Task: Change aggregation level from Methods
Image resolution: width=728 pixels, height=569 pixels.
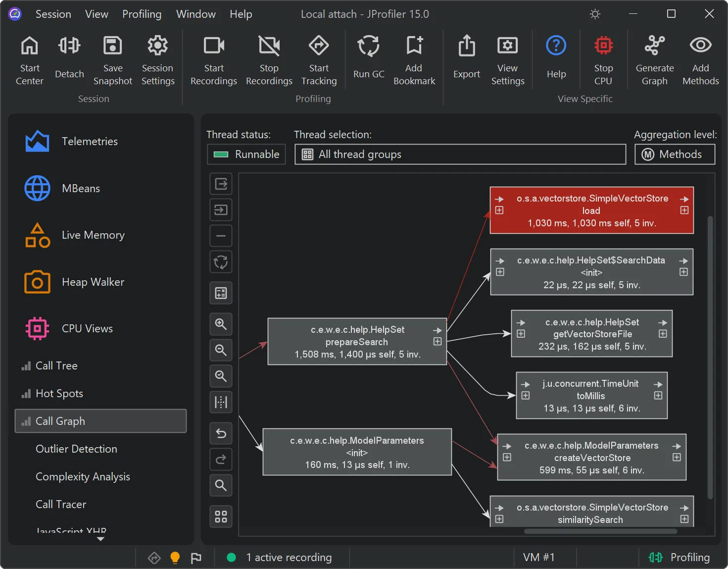Action: [675, 154]
